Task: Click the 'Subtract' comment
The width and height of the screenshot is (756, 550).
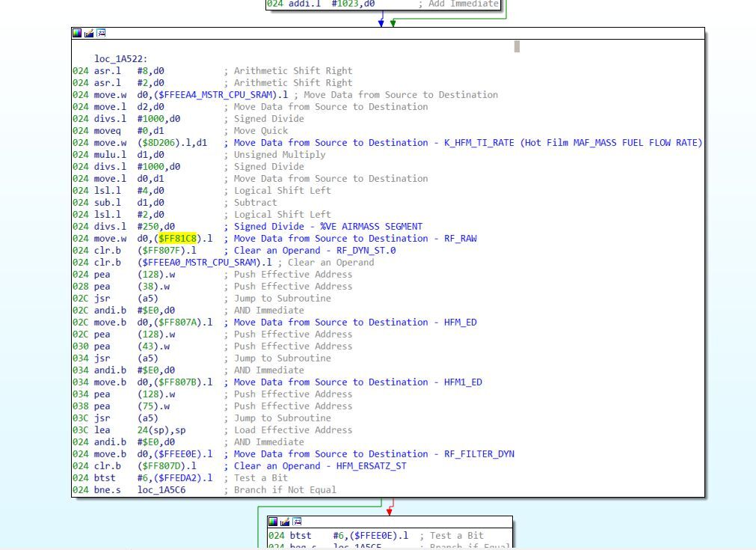Action: click(x=256, y=203)
